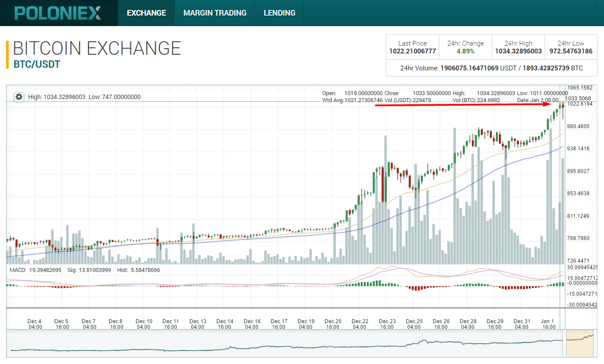Open chart settings gear icon
This screenshot has height=364, width=604.
(19, 97)
